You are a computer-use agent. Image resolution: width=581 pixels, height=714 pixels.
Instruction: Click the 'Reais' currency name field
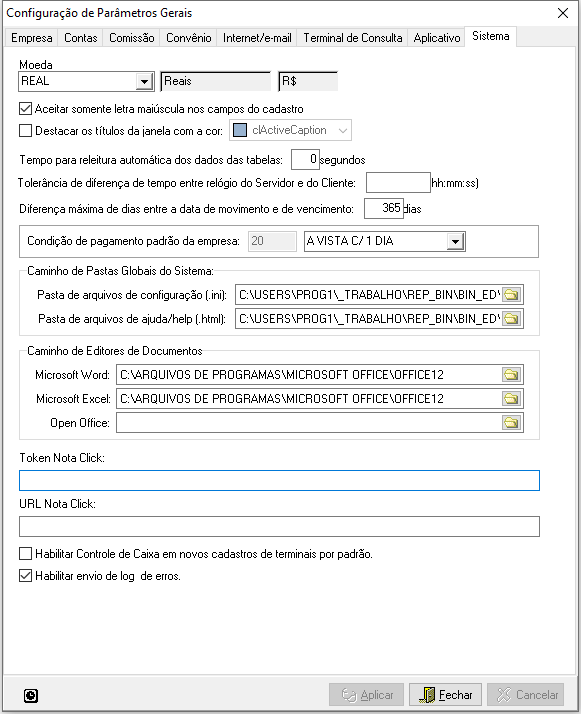pos(216,82)
